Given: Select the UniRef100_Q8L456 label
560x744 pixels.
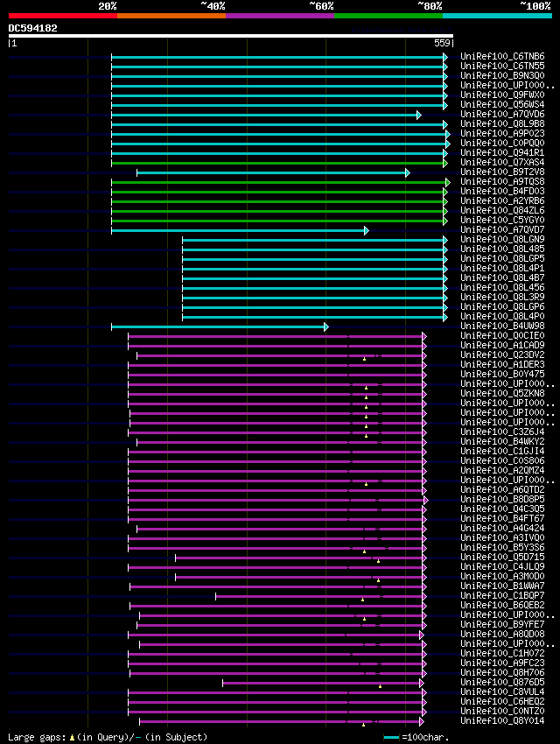Looking at the screenshot, I should coord(502,288).
